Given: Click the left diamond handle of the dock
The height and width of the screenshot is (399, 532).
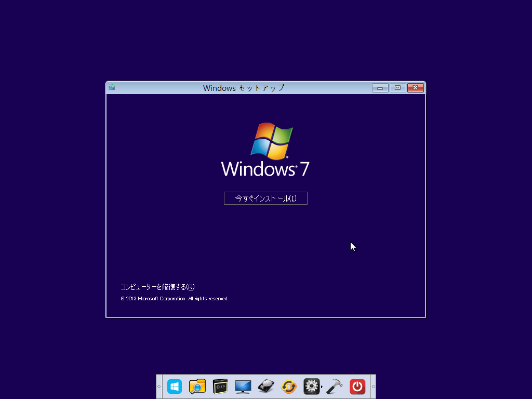Looking at the screenshot, I should [159, 387].
